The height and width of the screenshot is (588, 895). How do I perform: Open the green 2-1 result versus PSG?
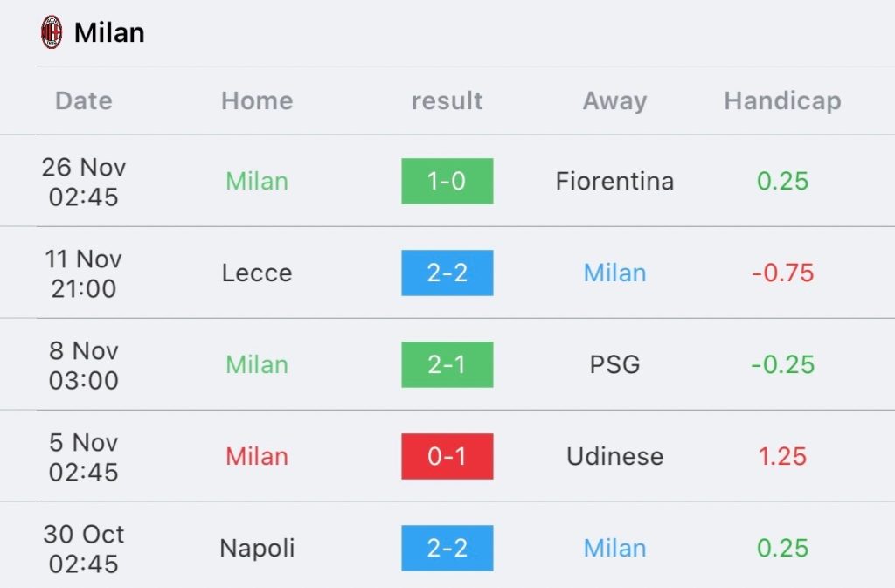(x=447, y=364)
